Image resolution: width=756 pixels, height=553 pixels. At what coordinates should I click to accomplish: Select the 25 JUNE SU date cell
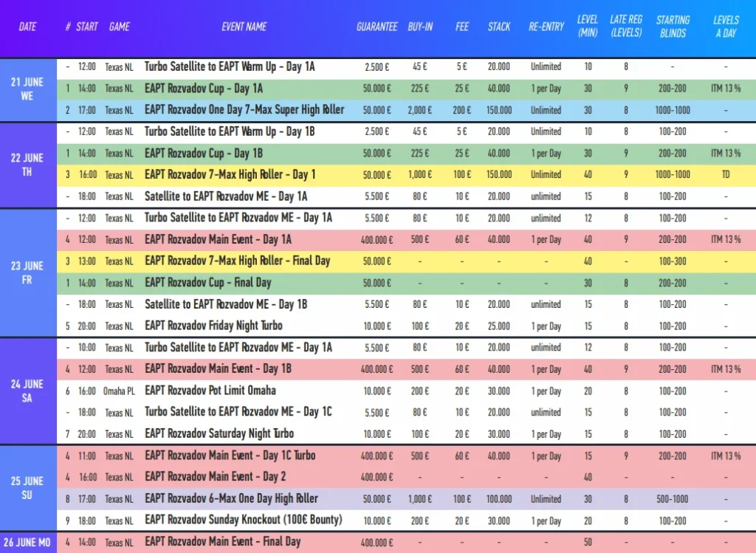[x=27, y=487]
